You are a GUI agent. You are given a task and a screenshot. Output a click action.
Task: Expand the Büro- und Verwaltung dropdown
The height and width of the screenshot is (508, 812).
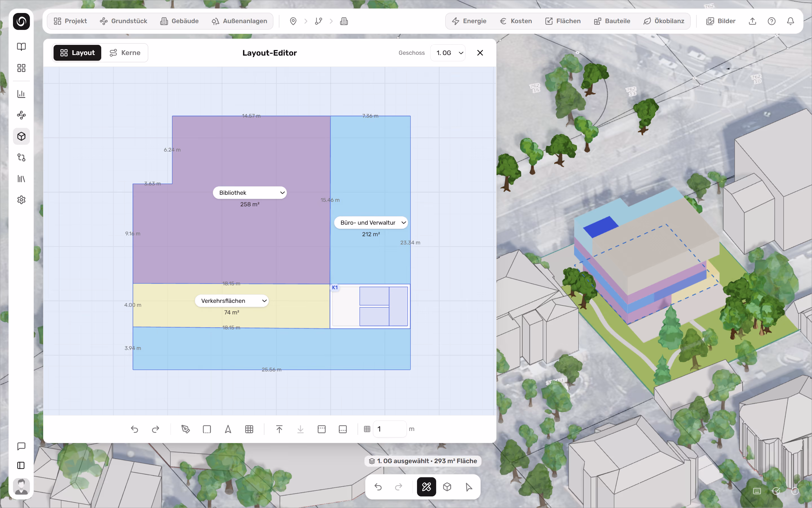click(x=371, y=223)
